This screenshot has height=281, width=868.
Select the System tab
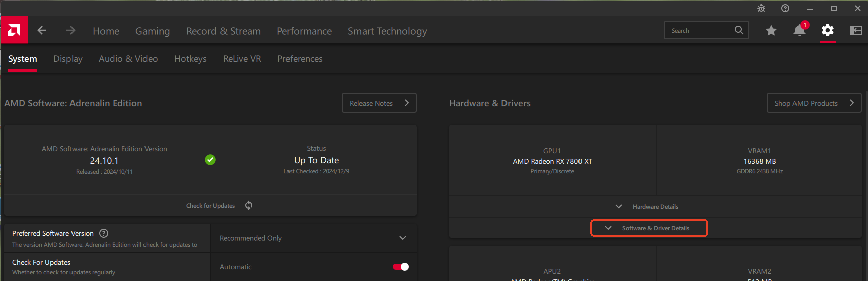click(23, 59)
